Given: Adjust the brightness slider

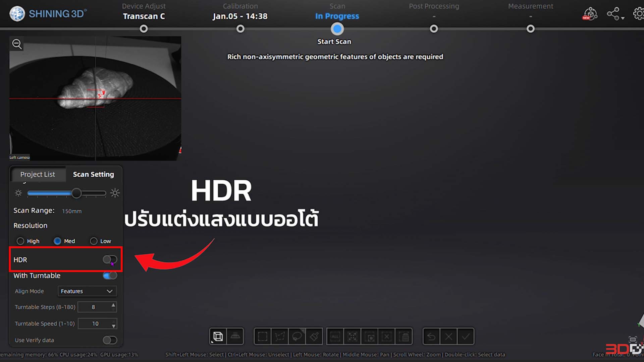Looking at the screenshot, I should pos(76,193).
